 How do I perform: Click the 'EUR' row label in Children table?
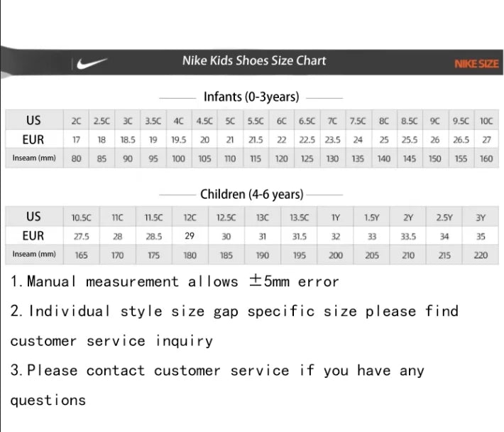tap(34, 236)
